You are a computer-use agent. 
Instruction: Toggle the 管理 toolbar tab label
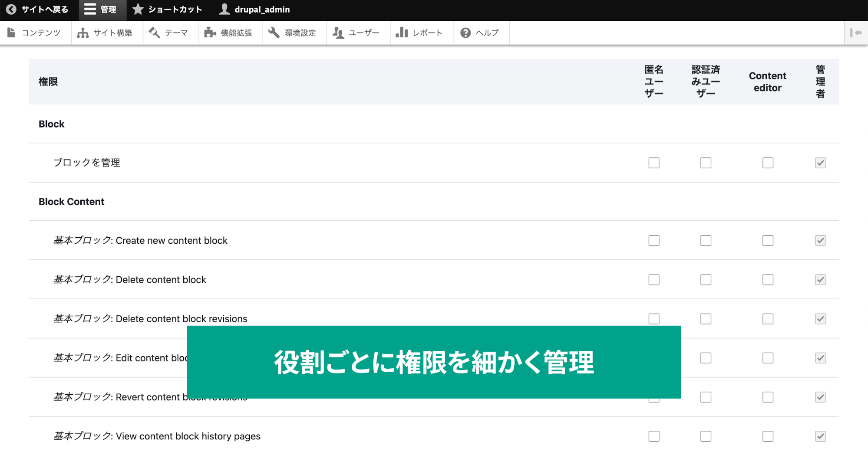point(108,9)
